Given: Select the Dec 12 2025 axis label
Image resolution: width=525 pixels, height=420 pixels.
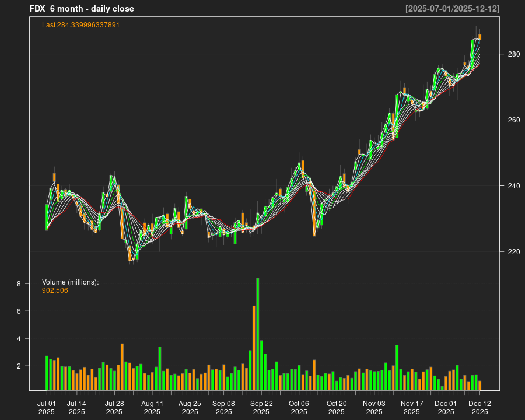Looking at the screenshot, I should 480,407.
